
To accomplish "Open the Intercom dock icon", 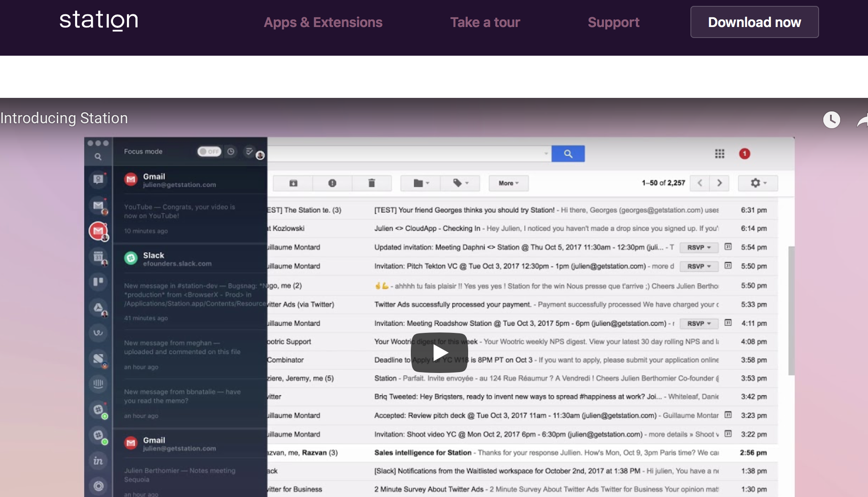I will (x=98, y=384).
